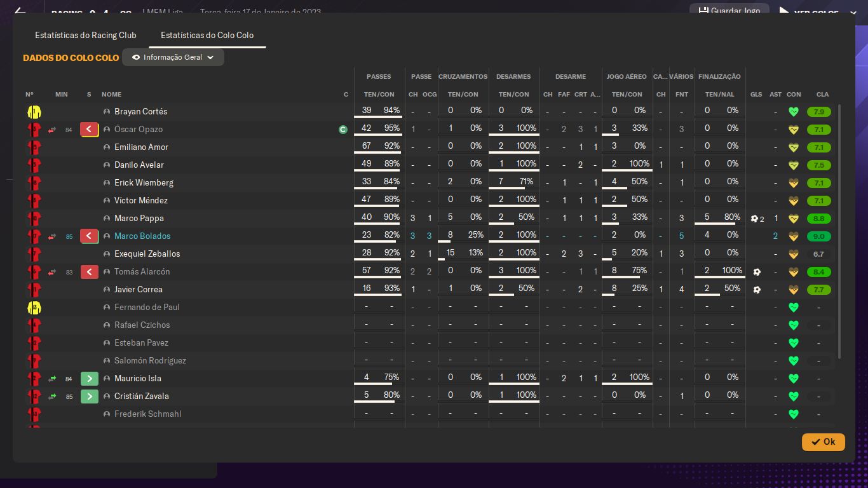Click Exequiel Zeballos's 15 crossing attempts value
Viewport: 868px width, 488px height.
(x=451, y=254)
